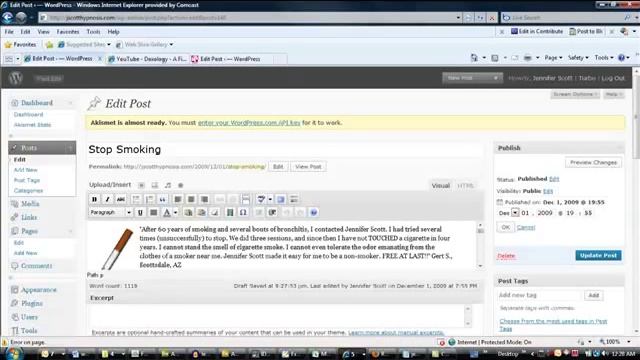Click the View Post button

308,167
